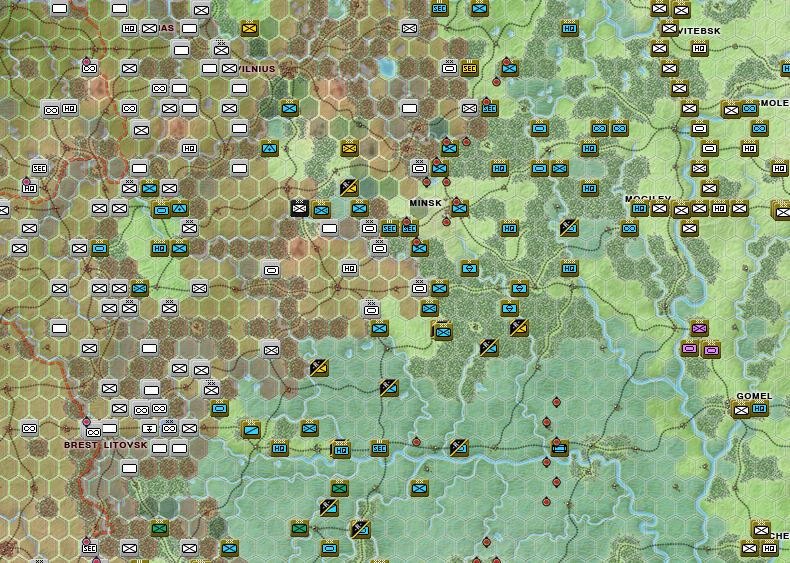
Task: Click the left purple armored counter
Action: [689, 348]
